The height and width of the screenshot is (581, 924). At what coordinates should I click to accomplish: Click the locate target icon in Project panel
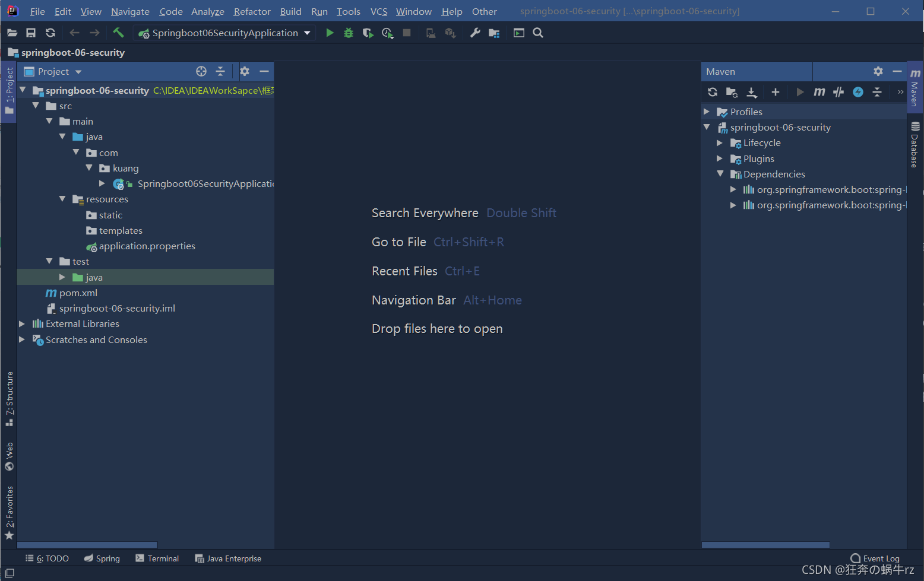coord(201,71)
